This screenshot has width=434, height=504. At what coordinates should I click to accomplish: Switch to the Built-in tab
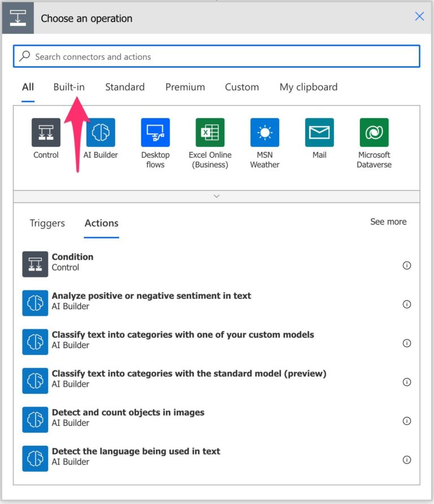tap(69, 87)
